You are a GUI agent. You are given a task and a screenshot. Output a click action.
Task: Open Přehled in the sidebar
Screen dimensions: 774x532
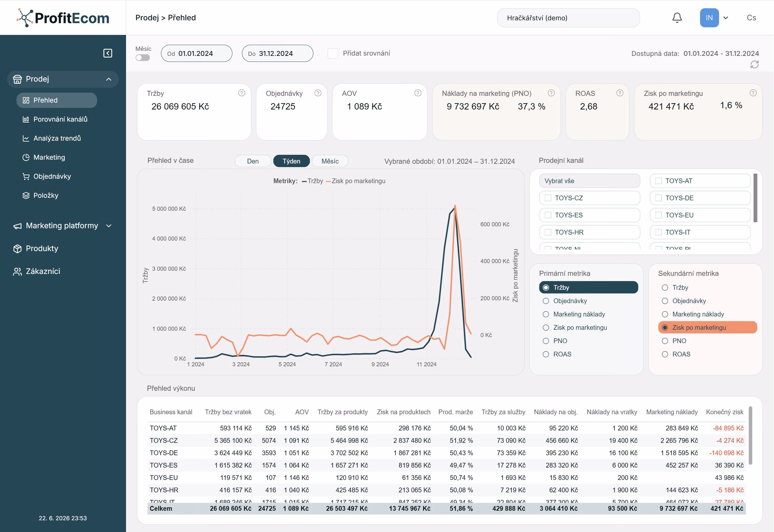coord(57,100)
